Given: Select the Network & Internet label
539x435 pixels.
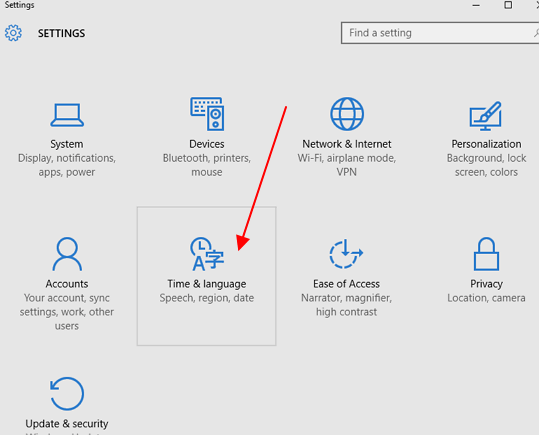Looking at the screenshot, I should point(346,144).
